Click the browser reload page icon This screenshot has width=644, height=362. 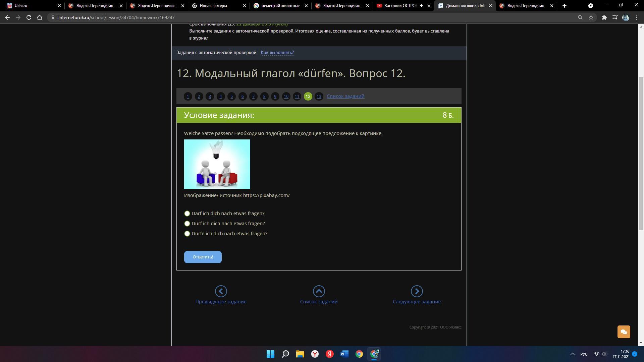click(x=29, y=17)
